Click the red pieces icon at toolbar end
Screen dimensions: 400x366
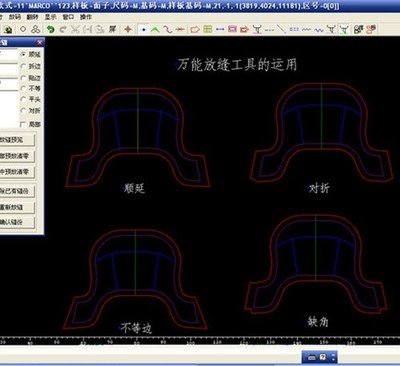[x=371, y=29]
